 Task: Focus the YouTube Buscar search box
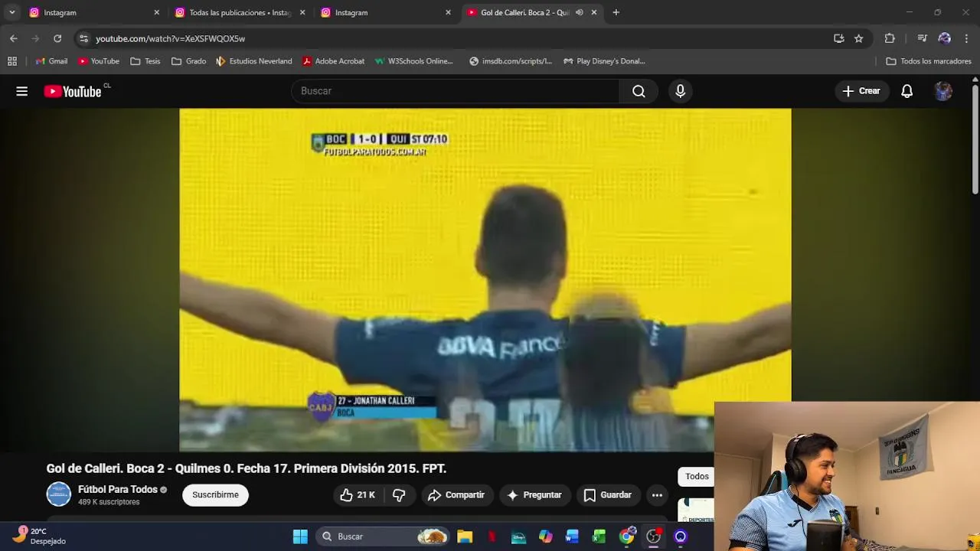pyautogui.click(x=455, y=91)
